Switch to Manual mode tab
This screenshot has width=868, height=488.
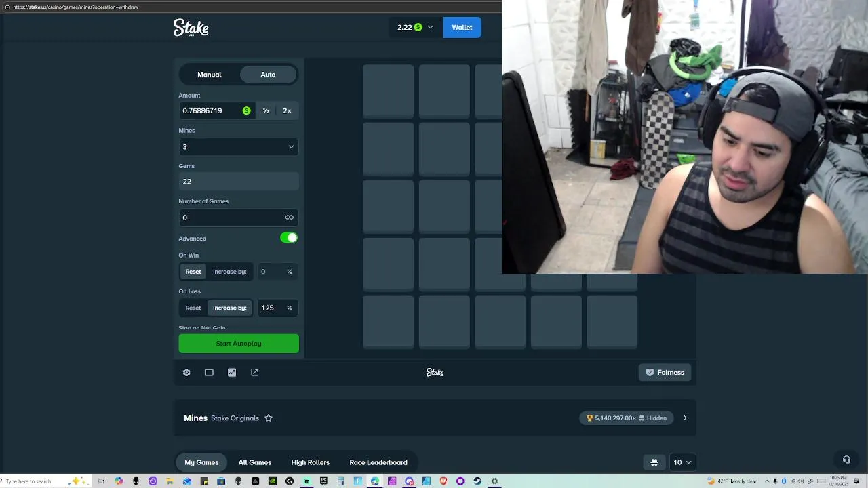tap(210, 75)
